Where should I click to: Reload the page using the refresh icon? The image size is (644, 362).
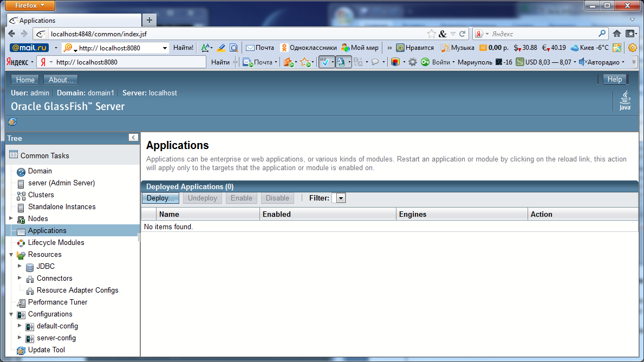[x=463, y=34]
